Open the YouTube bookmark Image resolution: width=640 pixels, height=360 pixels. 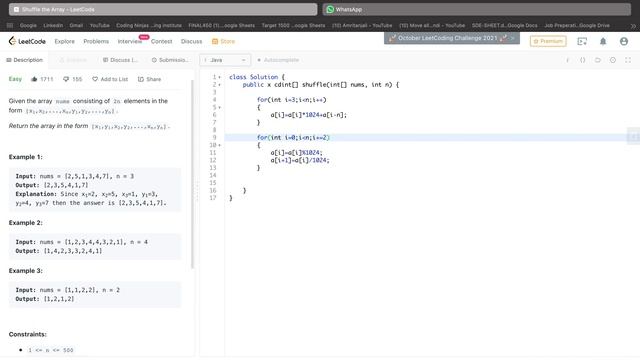click(x=100, y=25)
